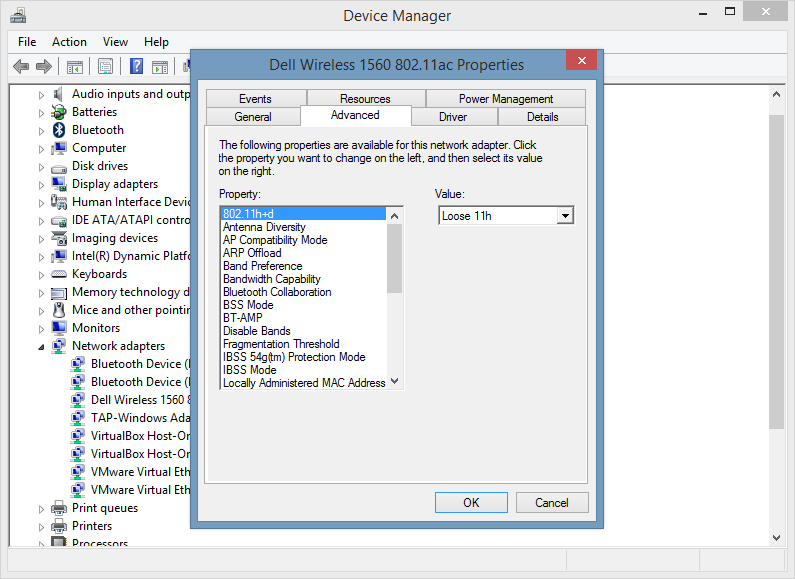Open the View menu
Image resolution: width=795 pixels, height=579 pixels.
[115, 42]
